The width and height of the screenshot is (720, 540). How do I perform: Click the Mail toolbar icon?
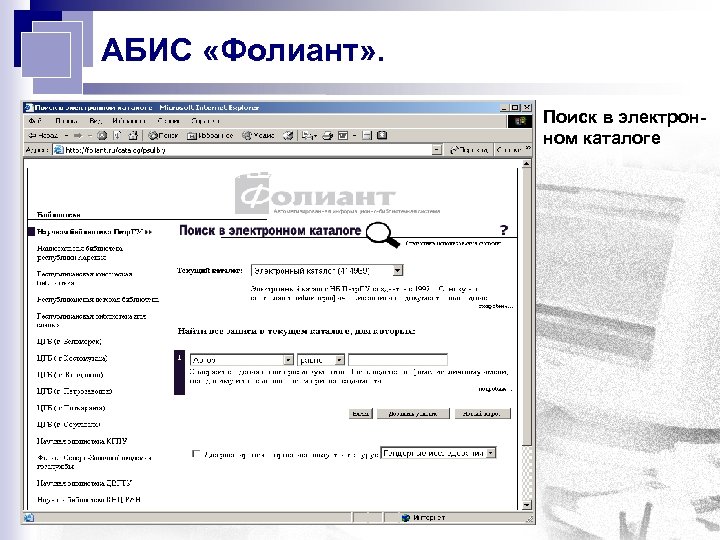(x=307, y=135)
